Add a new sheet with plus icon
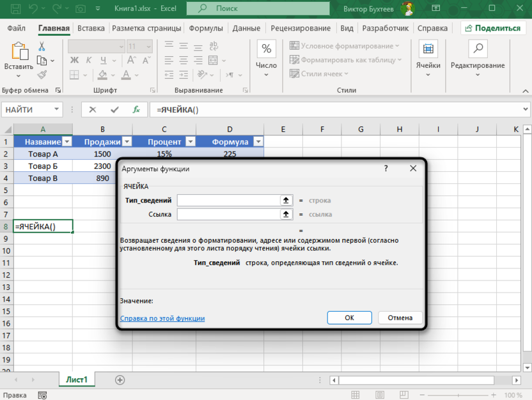The width and height of the screenshot is (532, 400). click(x=120, y=380)
